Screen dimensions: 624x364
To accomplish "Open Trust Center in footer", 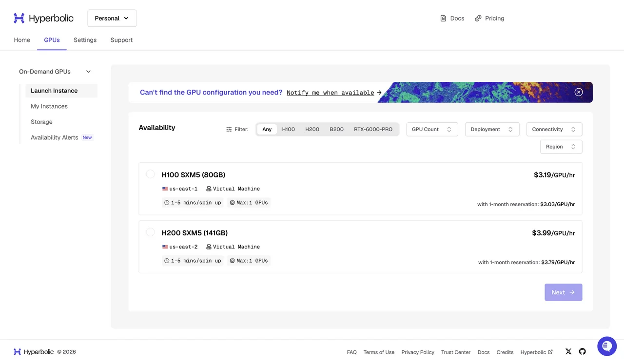I will (456, 352).
